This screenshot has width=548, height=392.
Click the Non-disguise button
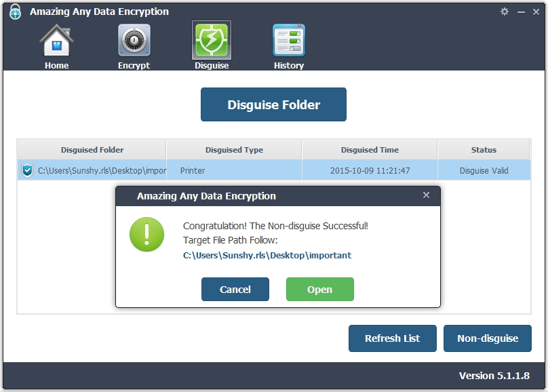(x=487, y=338)
